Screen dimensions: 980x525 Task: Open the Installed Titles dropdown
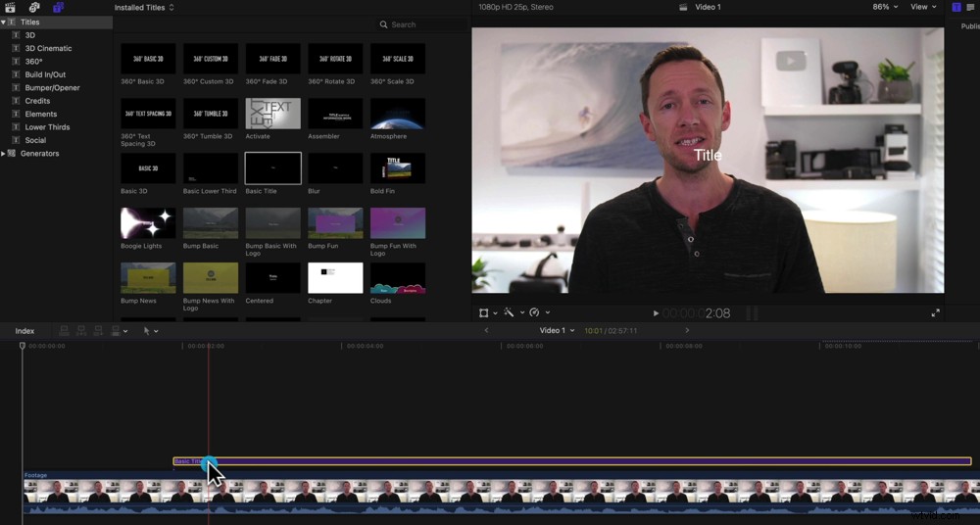pyautogui.click(x=144, y=8)
